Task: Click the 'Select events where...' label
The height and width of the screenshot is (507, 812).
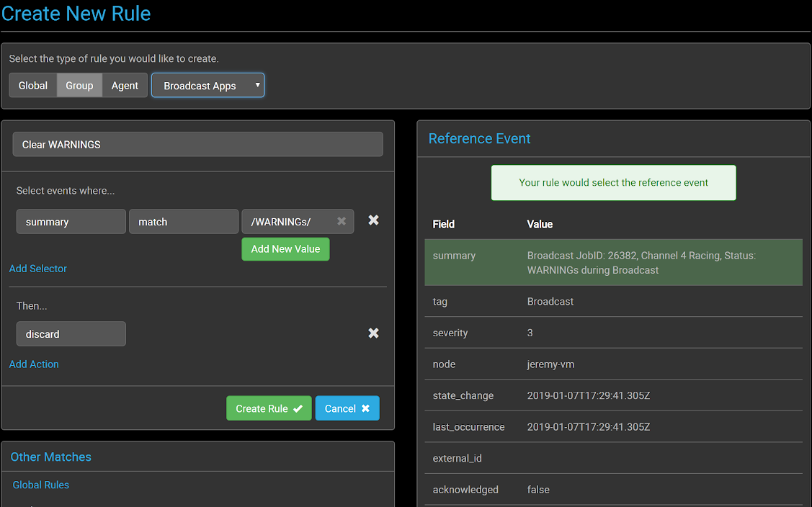Action: [66, 191]
